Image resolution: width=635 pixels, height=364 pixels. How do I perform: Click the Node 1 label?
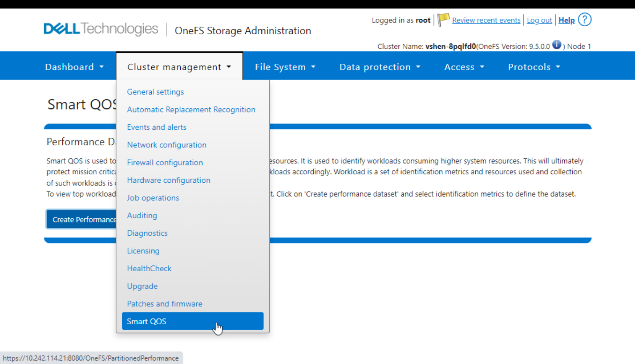(x=579, y=46)
